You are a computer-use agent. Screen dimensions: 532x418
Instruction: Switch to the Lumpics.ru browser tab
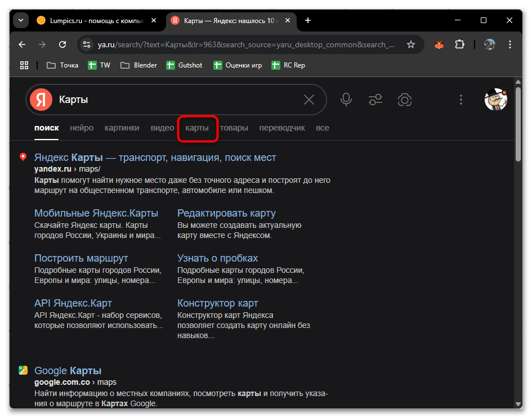click(x=96, y=21)
